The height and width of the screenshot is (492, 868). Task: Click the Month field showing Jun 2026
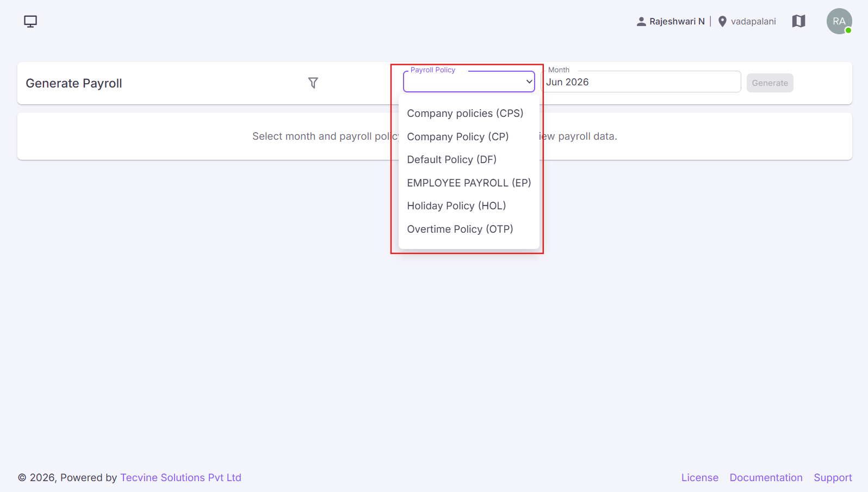coord(642,82)
